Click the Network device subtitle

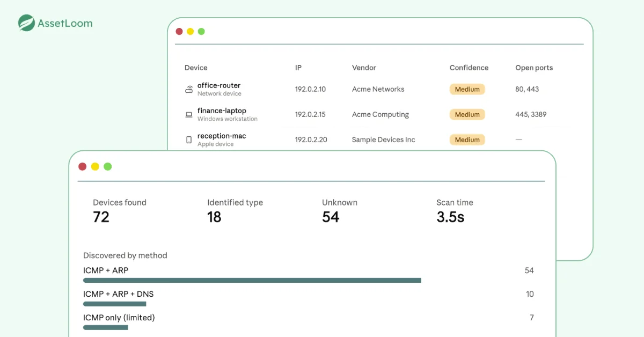click(219, 93)
